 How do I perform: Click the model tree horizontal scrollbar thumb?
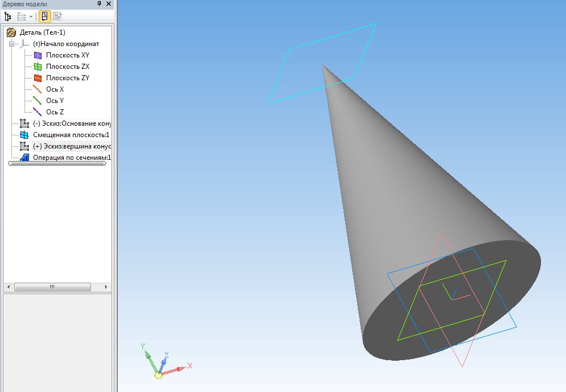click(52, 287)
